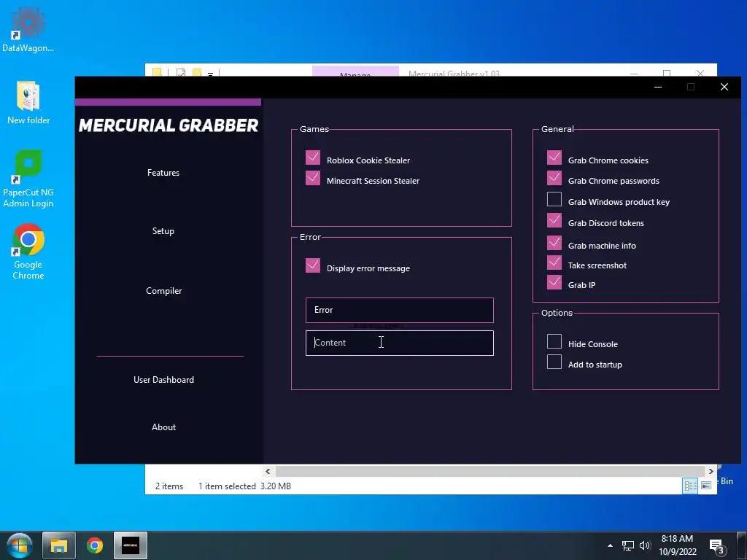
Task: Click the Mercurial taskbar button
Action: click(x=131, y=545)
